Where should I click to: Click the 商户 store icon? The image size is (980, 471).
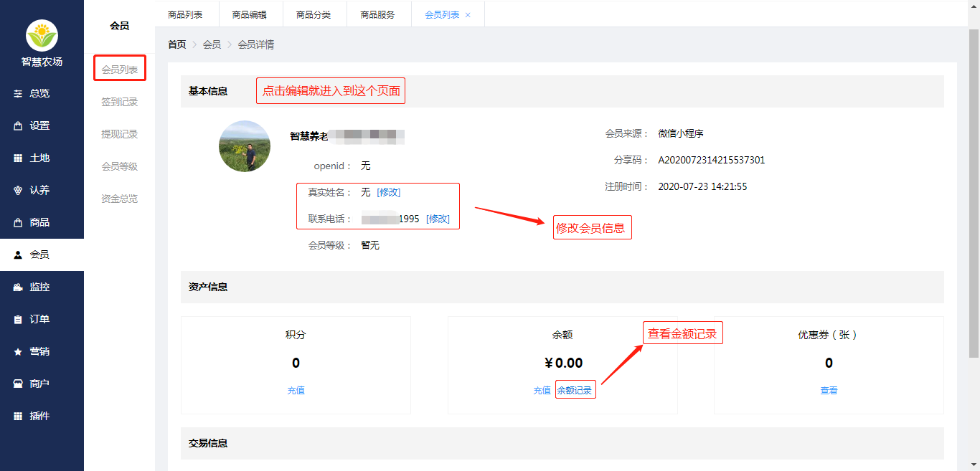18,384
